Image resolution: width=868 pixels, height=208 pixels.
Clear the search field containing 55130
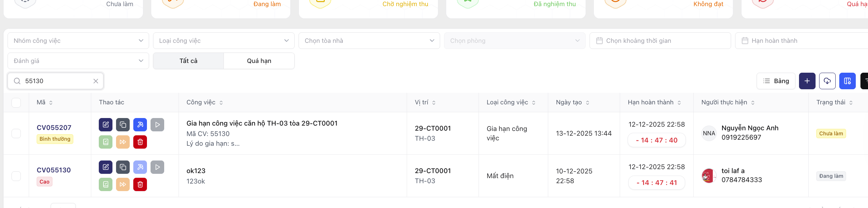click(x=96, y=81)
